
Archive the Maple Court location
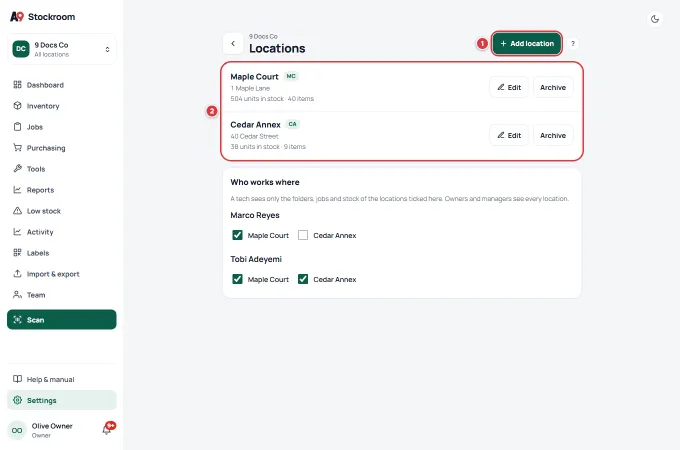click(553, 87)
